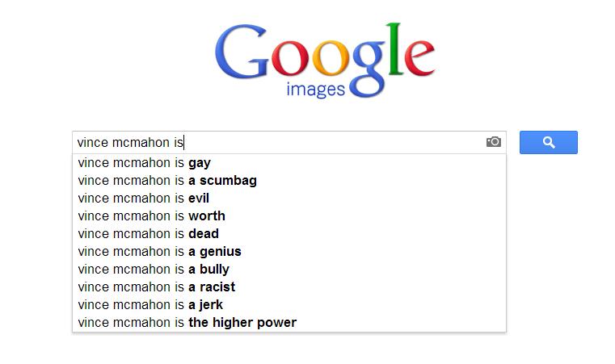Image resolution: width=615 pixels, height=364 pixels.
Task: Click the blue magnifying glass search button
Action: (548, 142)
